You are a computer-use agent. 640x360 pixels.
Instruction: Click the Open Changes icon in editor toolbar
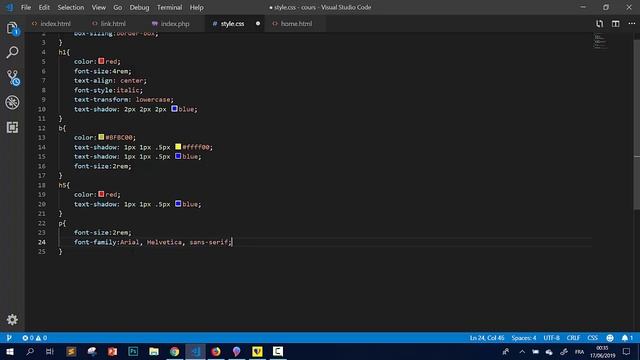(x=599, y=24)
